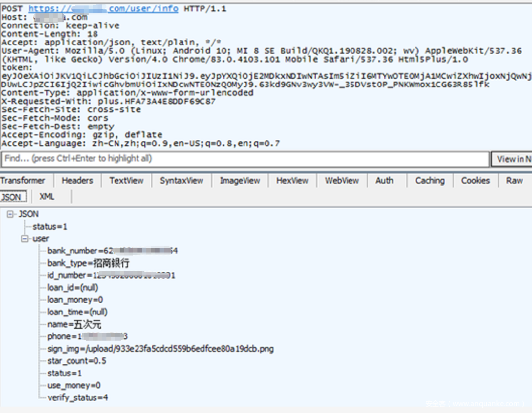Viewport: 532px width, 413px height.
Task: Open the Auth tab
Action: [384, 181]
